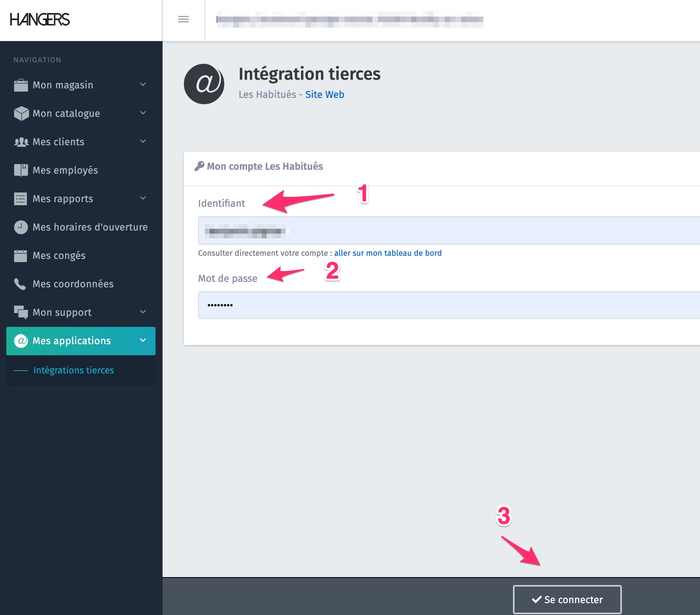
Task: Click the key icon beside Mon compte
Action: (x=199, y=166)
